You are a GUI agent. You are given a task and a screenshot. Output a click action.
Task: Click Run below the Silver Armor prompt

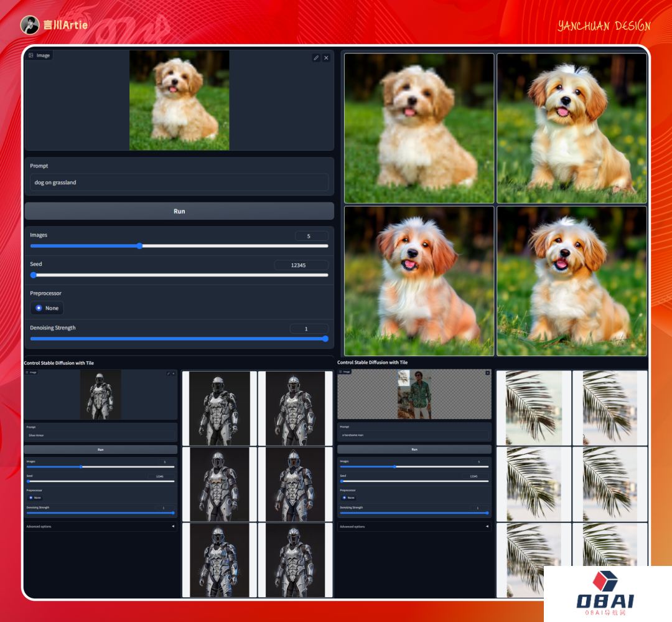[100, 450]
